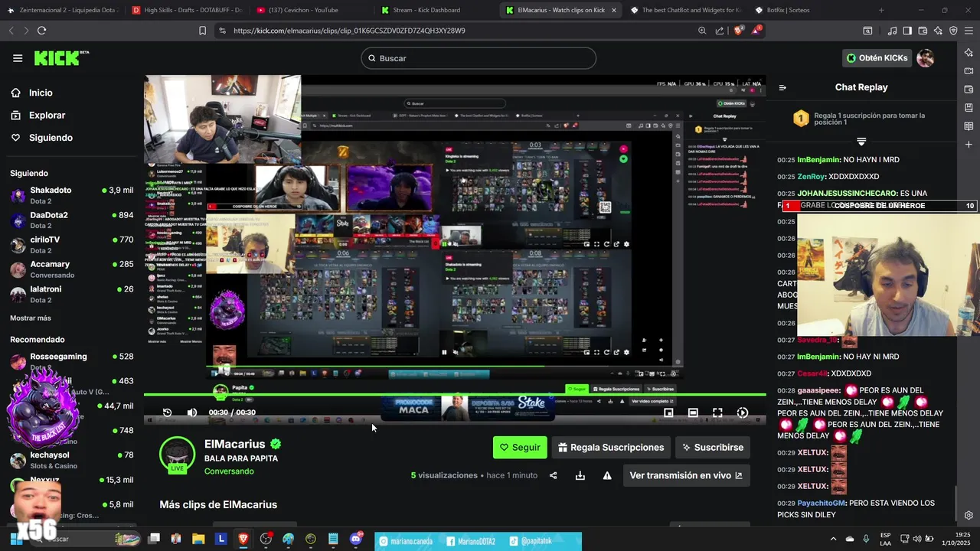Open cirioTV channel in the sidebar
980x551 pixels.
[x=72, y=245]
